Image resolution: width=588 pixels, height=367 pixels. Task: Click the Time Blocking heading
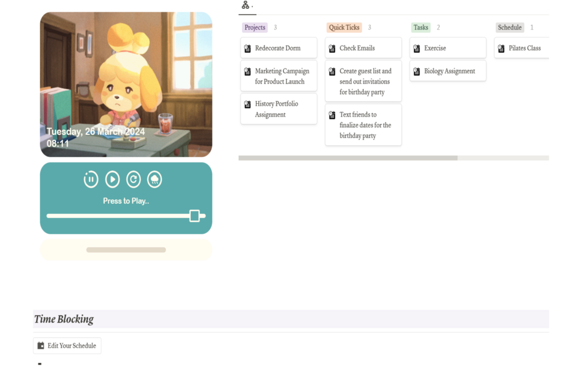[x=64, y=319]
